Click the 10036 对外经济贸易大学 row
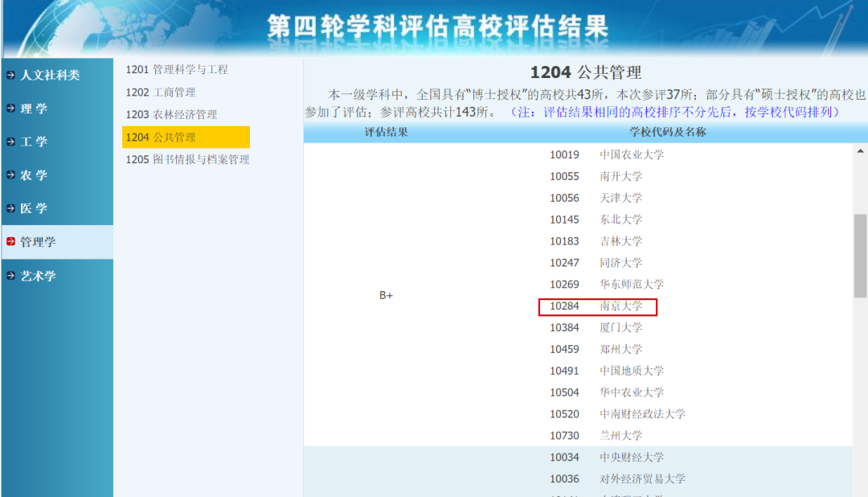The width and height of the screenshot is (868, 497). pyautogui.click(x=617, y=479)
